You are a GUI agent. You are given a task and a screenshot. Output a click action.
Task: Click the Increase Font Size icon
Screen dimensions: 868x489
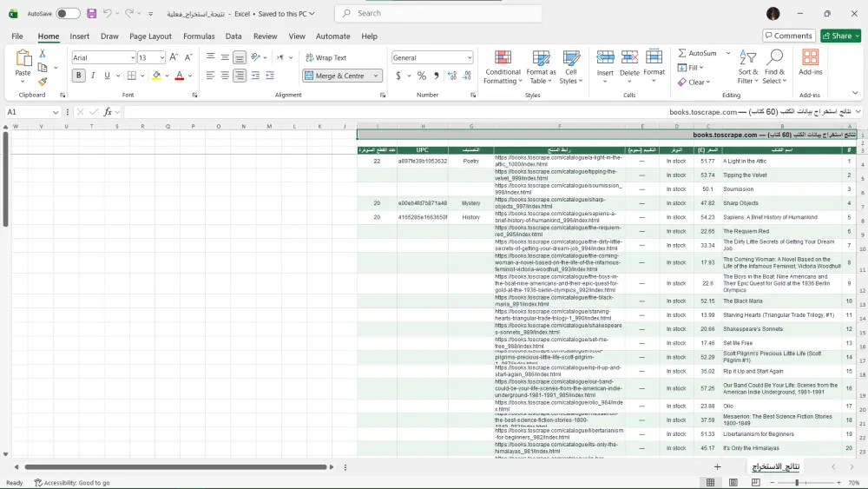tap(174, 57)
